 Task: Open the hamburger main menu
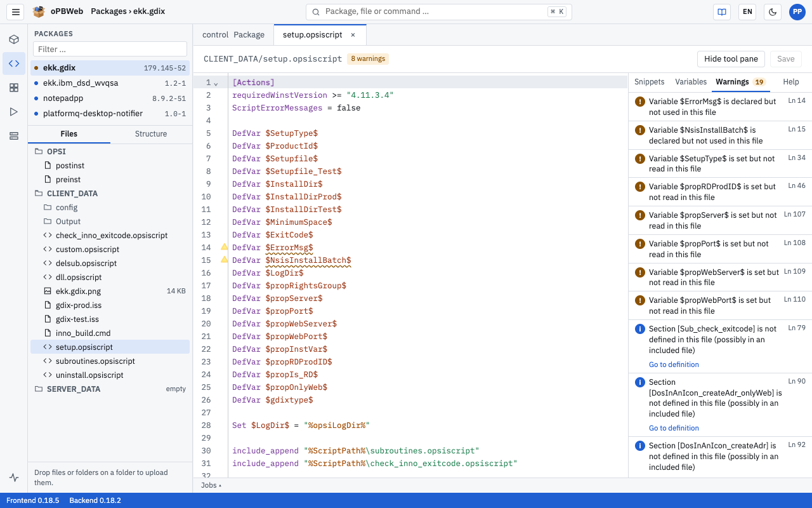tap(16, 11)
